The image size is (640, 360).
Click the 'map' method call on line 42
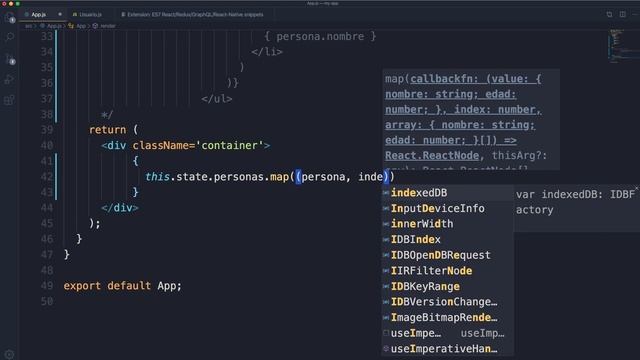pyautogui.click(x=280, y=177)
